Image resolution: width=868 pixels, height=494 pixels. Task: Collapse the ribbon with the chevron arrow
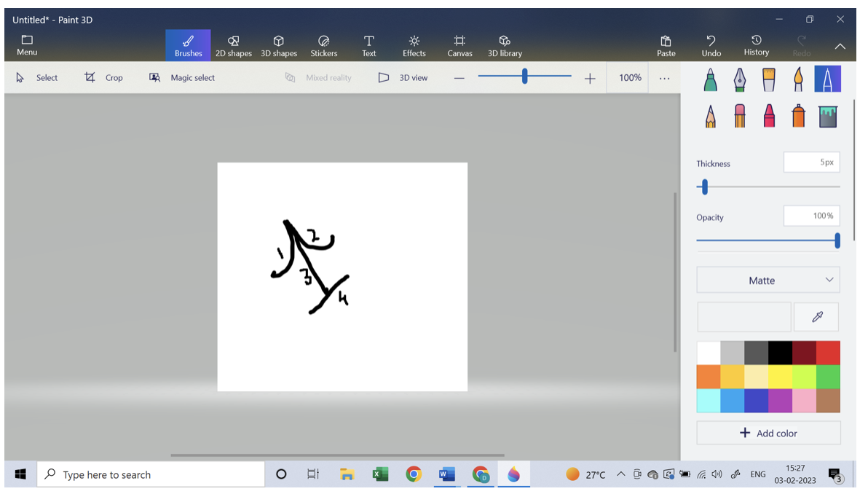840,46
